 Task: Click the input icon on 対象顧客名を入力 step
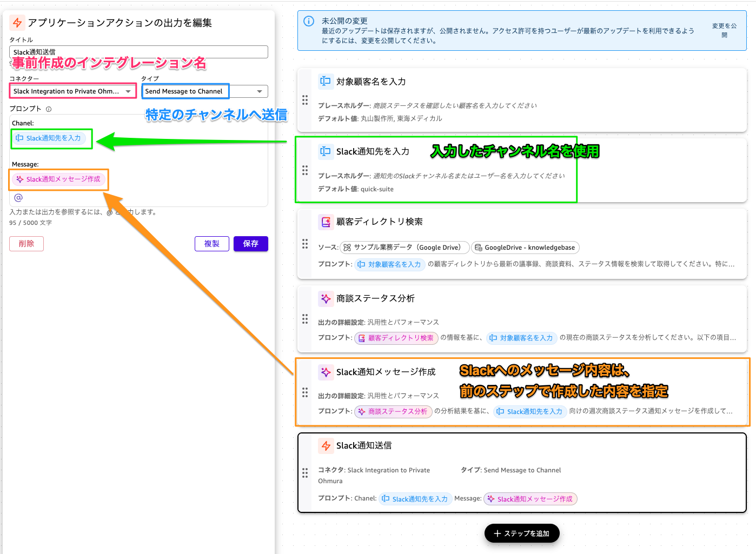point(326,81)
